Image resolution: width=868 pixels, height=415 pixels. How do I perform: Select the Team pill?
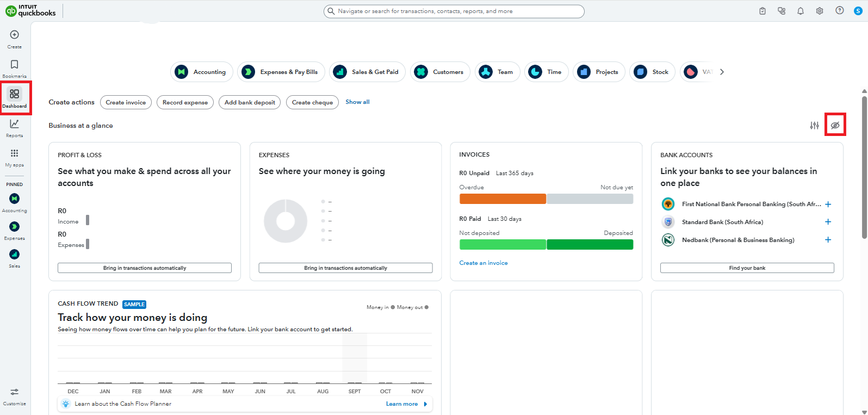click(x=498, y=72)
